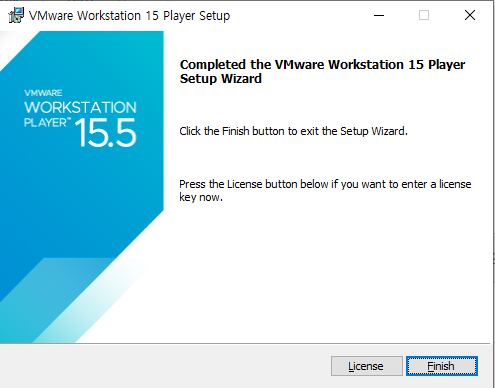Minimize the VMware Setup window
Image resolution: width=495 pixels, height=388 pixels.
[379, 15]
